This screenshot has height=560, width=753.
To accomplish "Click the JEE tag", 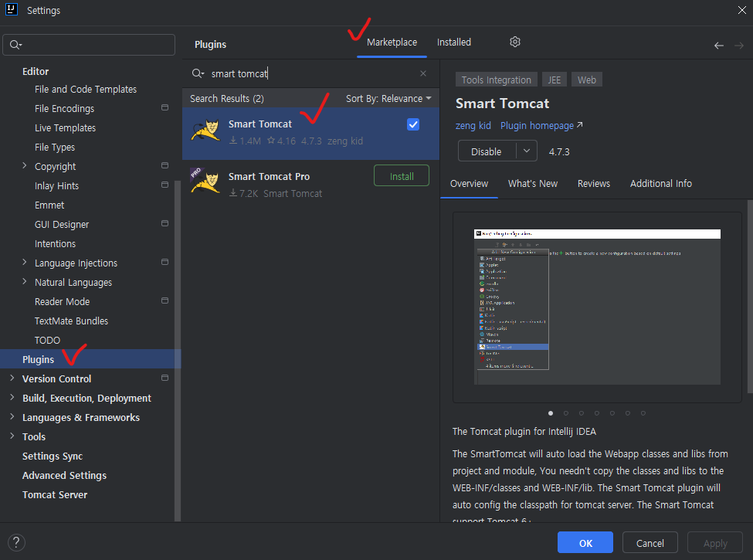I will (x=555, y=80).
